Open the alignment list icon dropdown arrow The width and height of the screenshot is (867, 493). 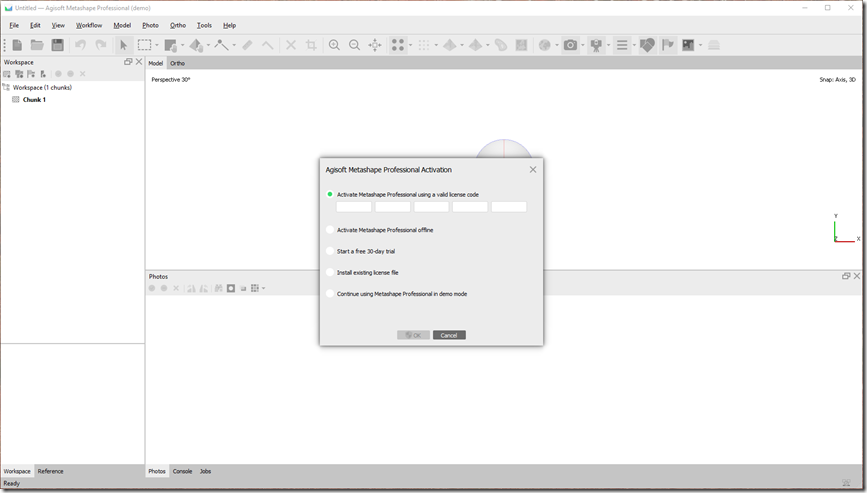tap(634, 46)
